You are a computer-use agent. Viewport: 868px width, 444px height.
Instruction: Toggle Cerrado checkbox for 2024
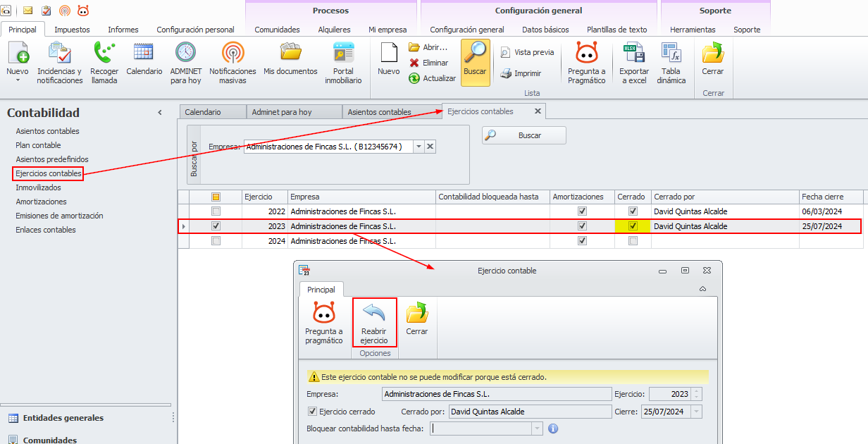[633, 240]
